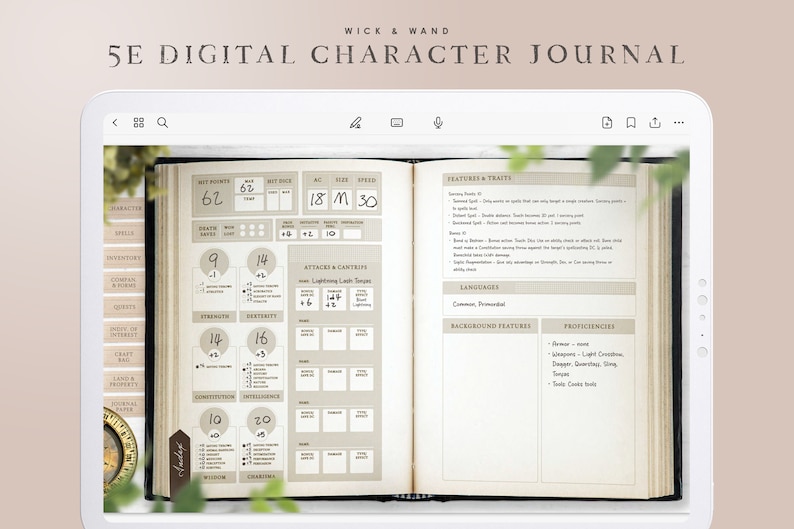794x529 pixels.
Task: Bookmark the current page
Action: (631, 123)
